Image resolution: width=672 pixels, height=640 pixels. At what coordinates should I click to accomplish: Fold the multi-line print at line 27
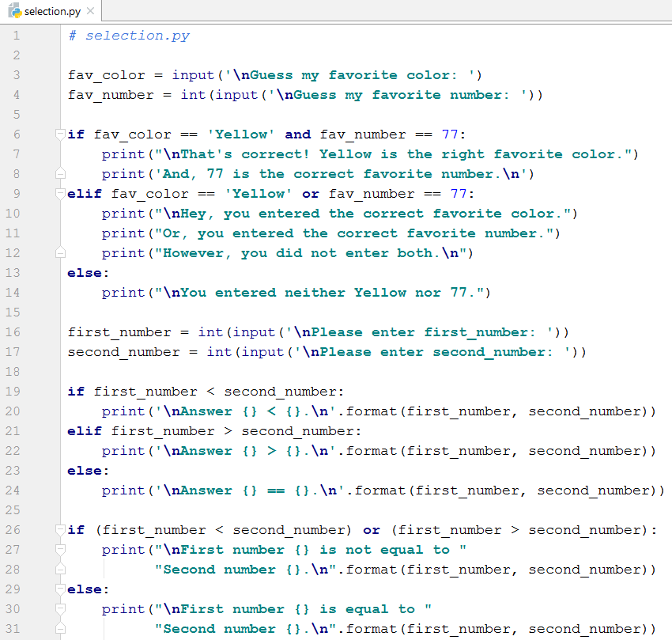point(60,550)
